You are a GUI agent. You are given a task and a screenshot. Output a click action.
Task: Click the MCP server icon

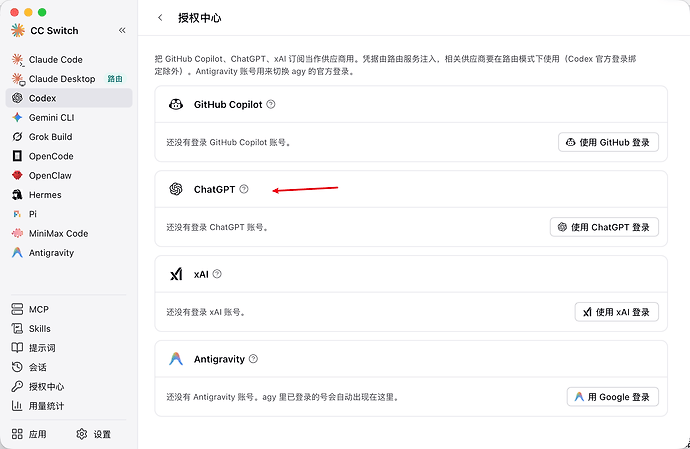pos(17,309)
